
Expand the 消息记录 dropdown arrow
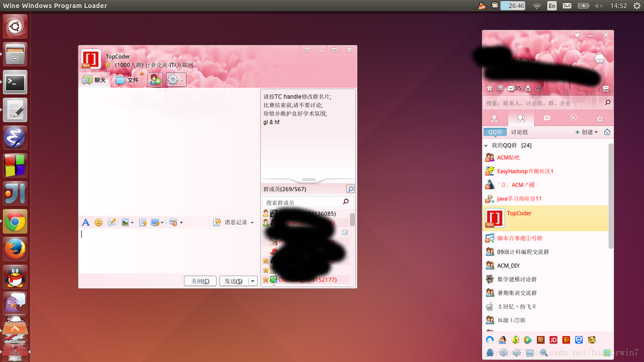252,223
